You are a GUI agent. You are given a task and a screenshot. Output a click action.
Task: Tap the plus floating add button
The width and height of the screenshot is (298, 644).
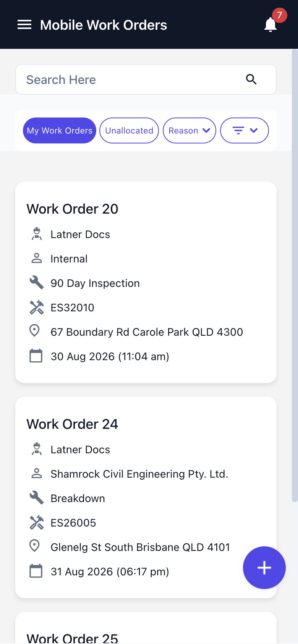coord(264,568)
